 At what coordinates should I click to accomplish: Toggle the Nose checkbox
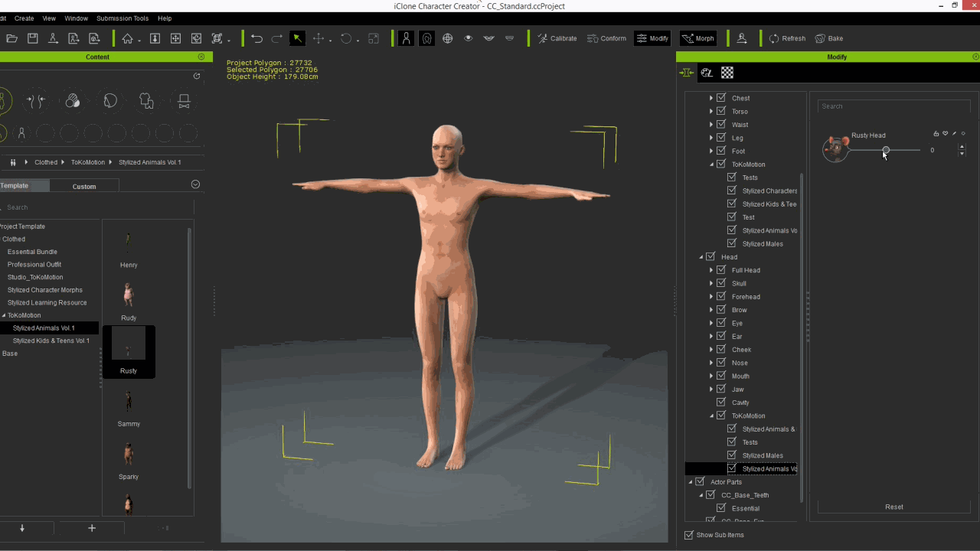pyautogui.click(x=721, y=363)
